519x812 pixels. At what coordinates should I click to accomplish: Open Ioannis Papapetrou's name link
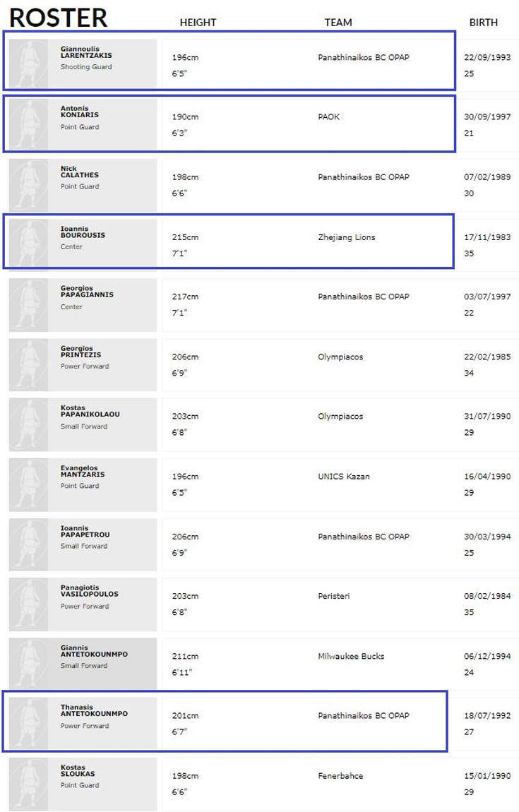tap(85, 531)
